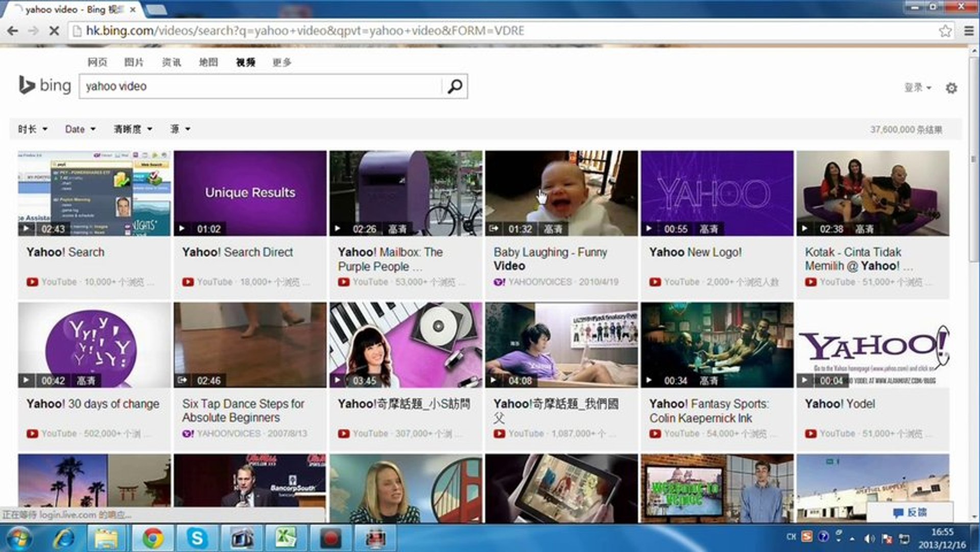Click the browser back arrow

[x=13, y=31]
